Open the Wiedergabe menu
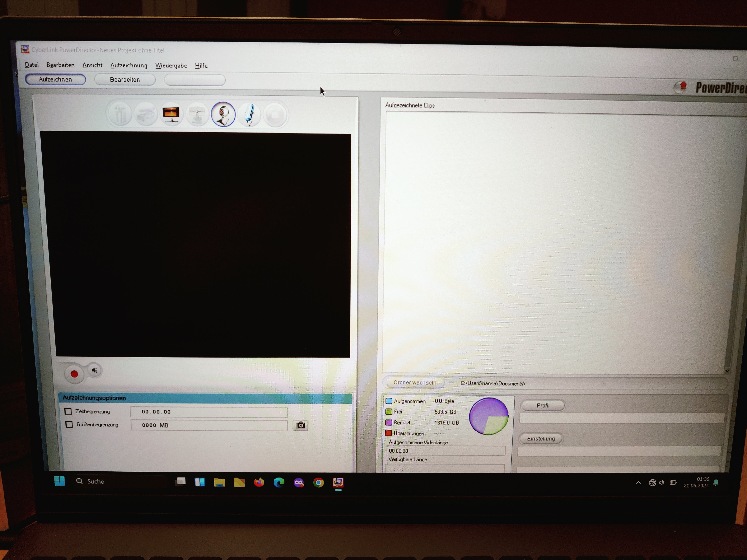Image resolution: width=747 pixels, height=560 pixels. (171, 66)
